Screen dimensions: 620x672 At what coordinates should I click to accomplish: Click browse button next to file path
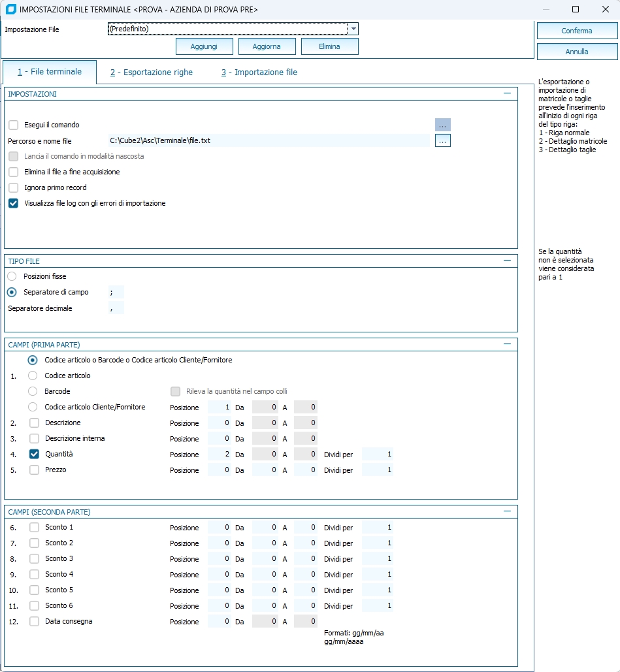click(443, 140)
